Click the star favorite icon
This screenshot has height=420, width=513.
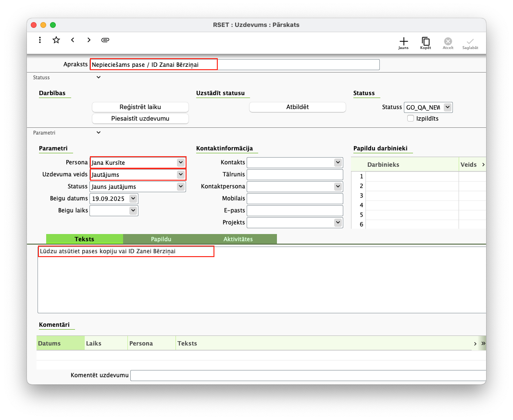[x=56, y=40]
